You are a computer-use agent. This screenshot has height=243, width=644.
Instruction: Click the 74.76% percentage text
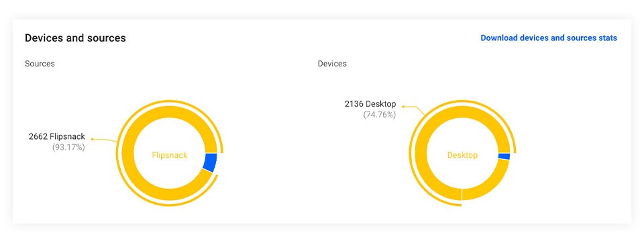[x=380, y=115]
